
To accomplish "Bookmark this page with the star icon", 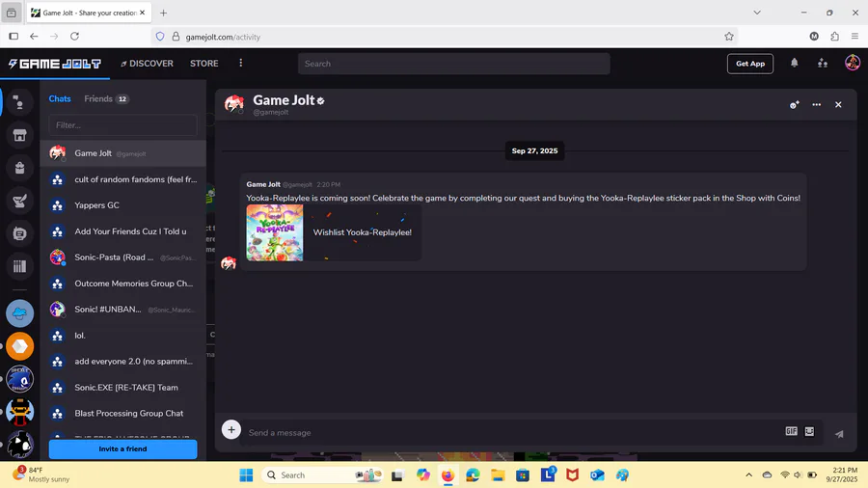I will coord(729,37).
